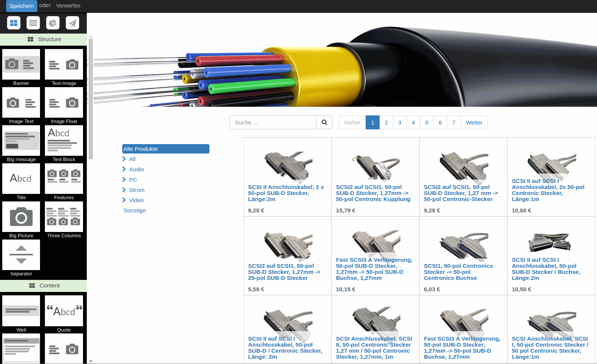Click the paper plane icon in top toolbar
The image size is (597, 364).
(72, 23)
